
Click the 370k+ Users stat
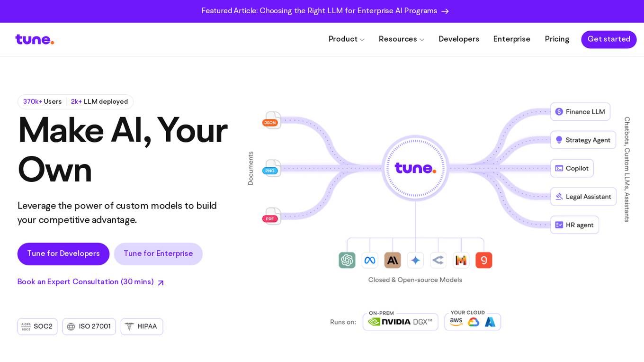[x=42, y=102]
